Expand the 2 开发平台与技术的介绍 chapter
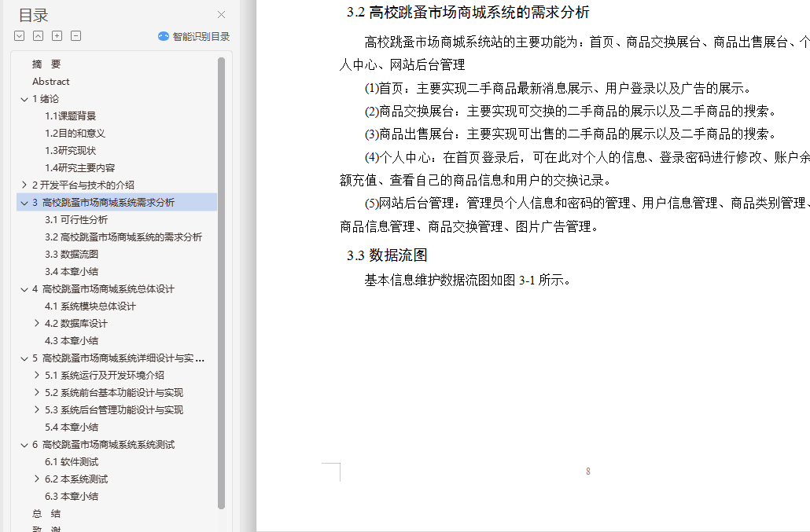Viewport: 810px width, 532px height. point(24,185)
